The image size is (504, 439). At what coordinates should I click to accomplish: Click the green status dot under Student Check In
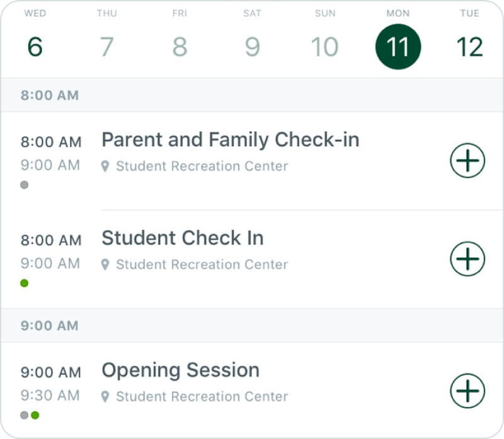click(x=23, y=283)
